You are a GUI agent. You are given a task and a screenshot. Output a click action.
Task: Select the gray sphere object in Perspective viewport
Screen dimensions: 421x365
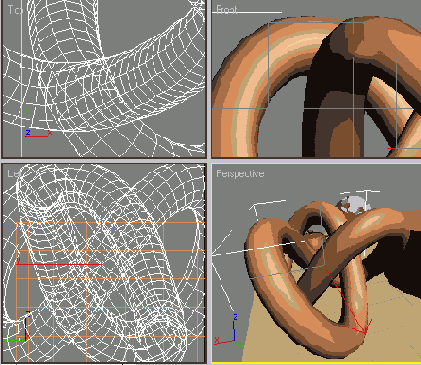pyautogui.click(x=353, y=204)
